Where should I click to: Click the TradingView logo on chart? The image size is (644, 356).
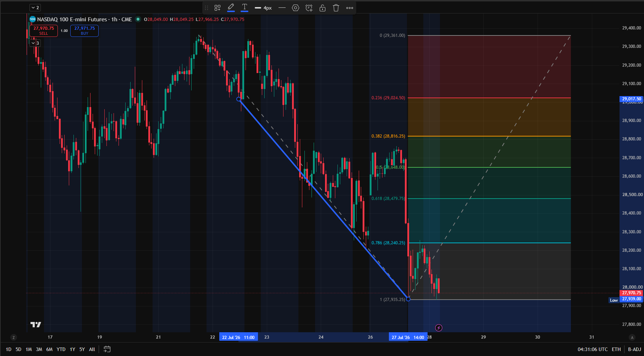pyautogui.click(x=35, y=324)
